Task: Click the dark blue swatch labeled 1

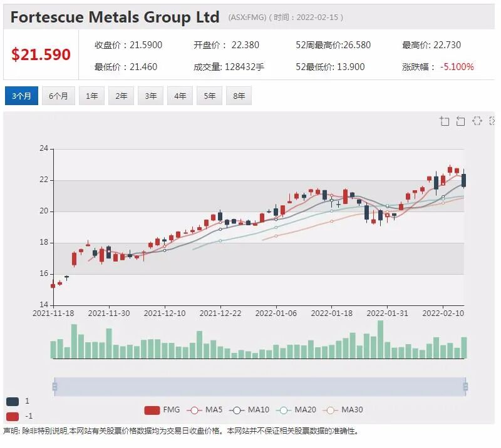Action: (13, 401)
